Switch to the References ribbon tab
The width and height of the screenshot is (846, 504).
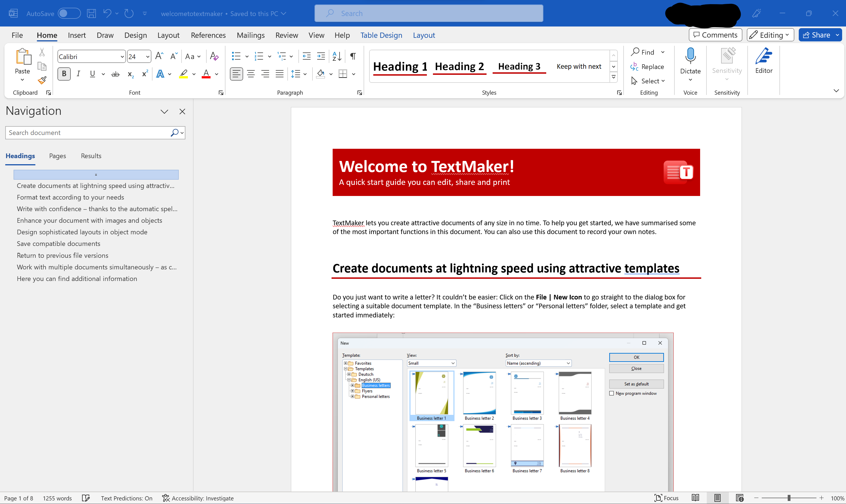208,35
